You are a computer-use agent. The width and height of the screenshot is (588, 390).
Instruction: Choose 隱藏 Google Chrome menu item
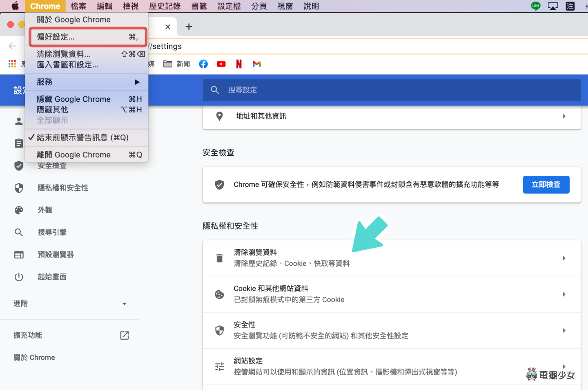tap(87, 99)
